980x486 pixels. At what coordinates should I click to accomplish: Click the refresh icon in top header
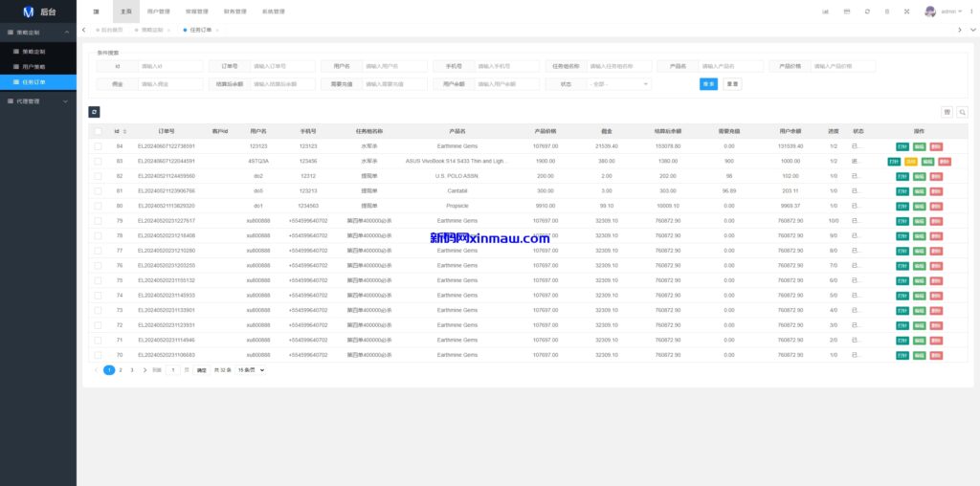pos(867,11)
